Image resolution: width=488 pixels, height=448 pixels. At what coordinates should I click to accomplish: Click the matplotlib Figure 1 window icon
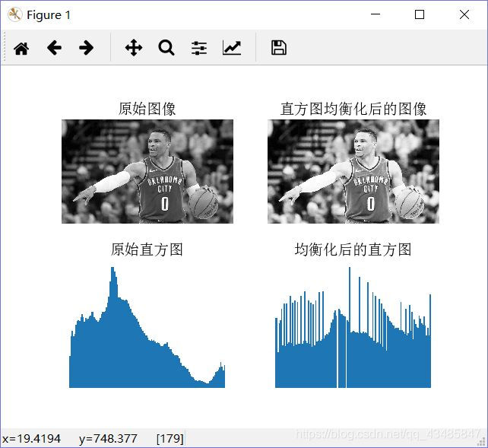tap(14, 14)
